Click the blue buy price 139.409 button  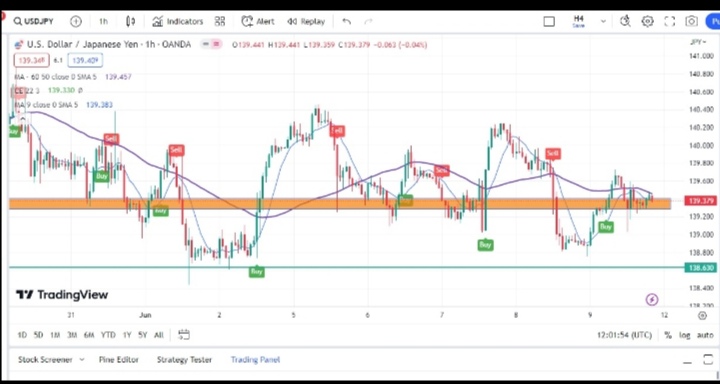[85, 60]
